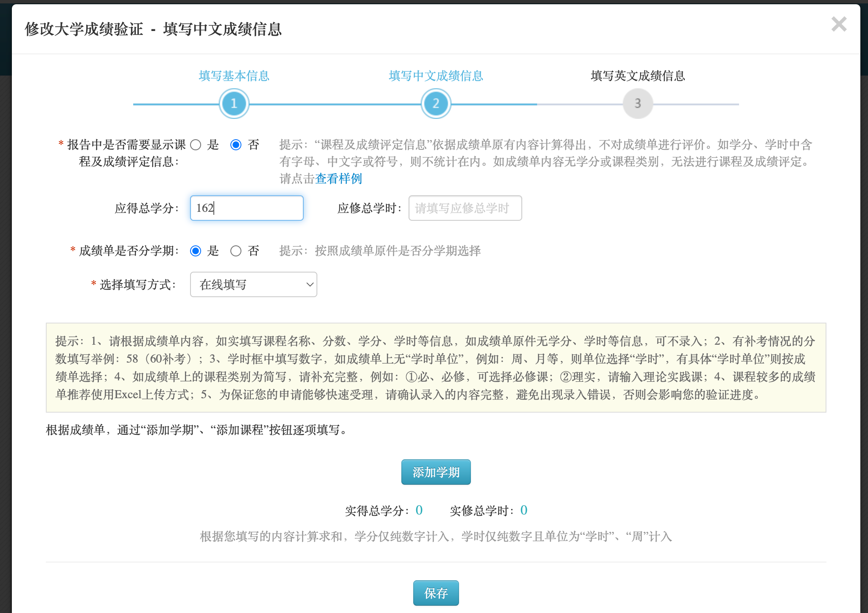Viewport: 868px width, 613px height.
Task: Click the 应得总学分 field showing 162
Action: pyautogui.click(x=246, y=208)
